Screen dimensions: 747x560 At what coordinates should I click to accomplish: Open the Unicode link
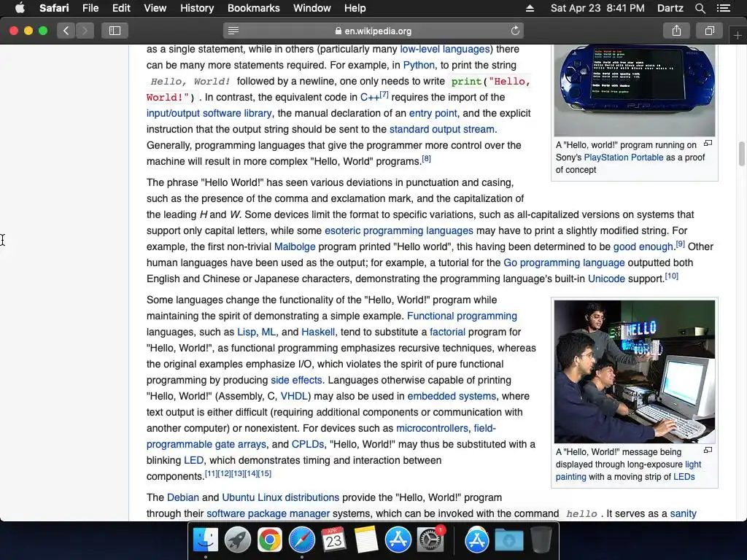tap(606, 279)
